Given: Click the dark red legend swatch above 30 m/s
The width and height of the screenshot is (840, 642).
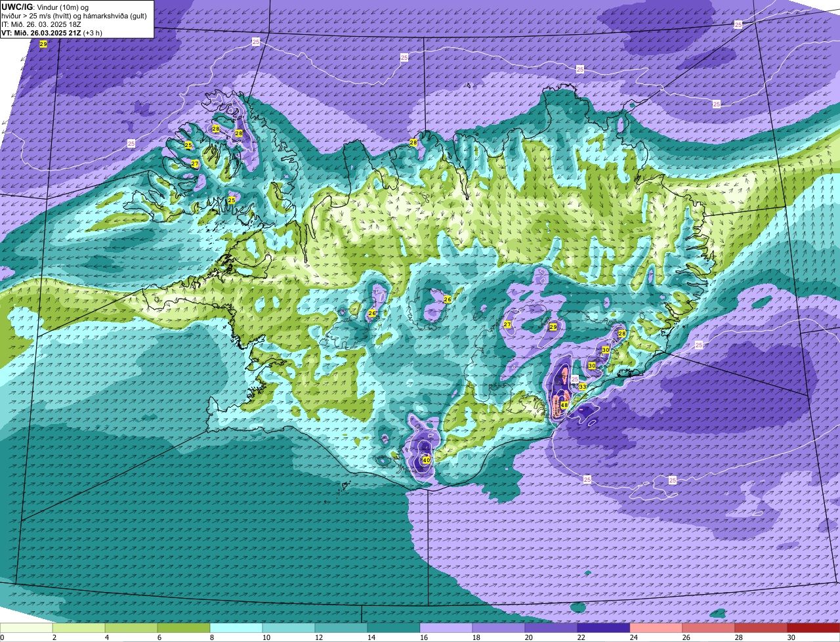Looking at the screenshot, I should coord(814,628).
